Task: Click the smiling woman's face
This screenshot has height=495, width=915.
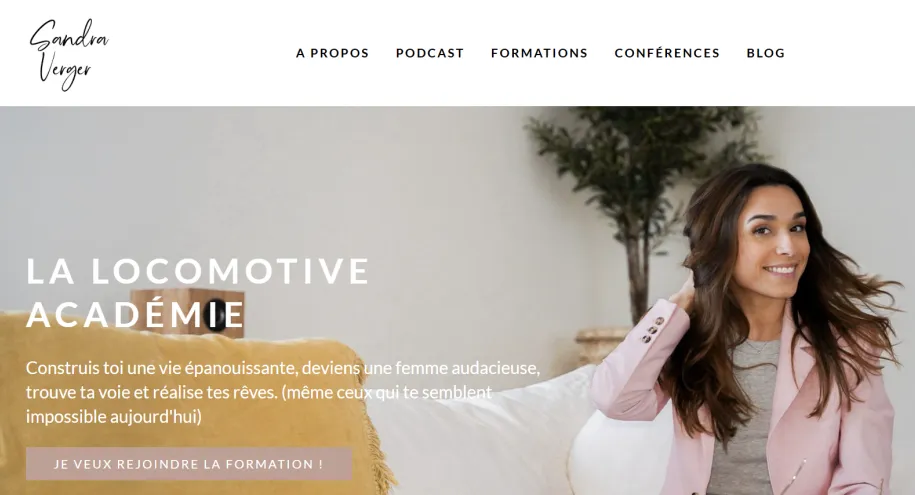Action: tap(779, 238)
